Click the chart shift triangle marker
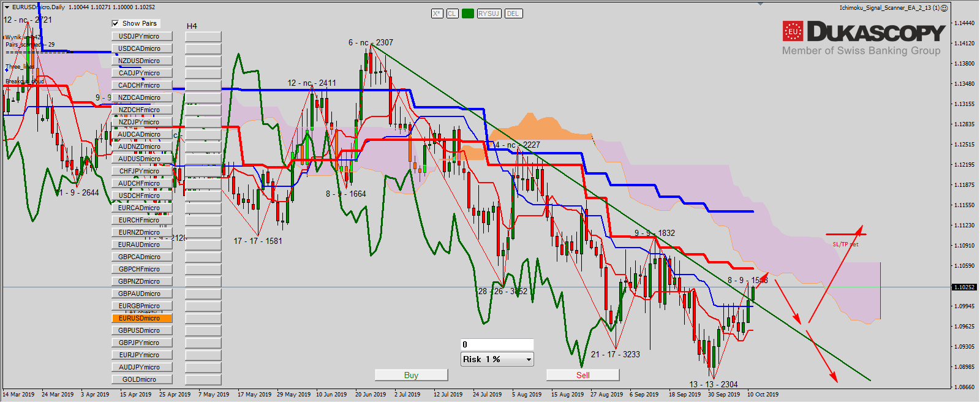 tap(761, 4)
